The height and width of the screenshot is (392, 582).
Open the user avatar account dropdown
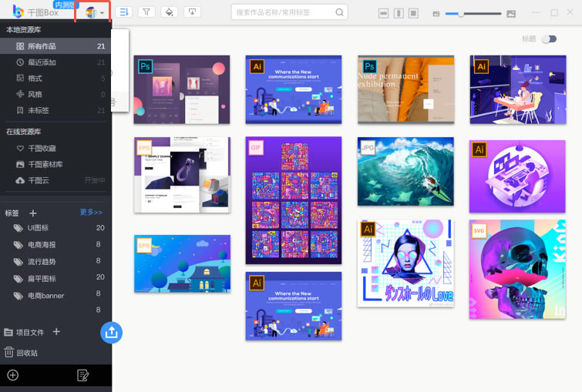94,12
